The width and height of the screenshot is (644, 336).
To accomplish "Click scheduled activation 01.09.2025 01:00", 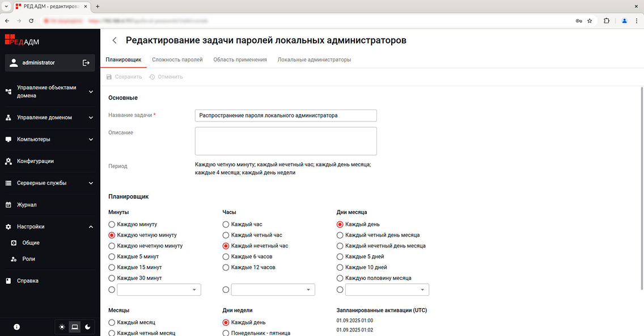I will pyautogui.click(x=355, y=320).
